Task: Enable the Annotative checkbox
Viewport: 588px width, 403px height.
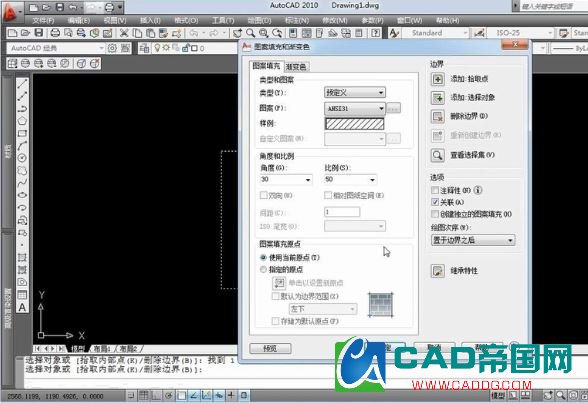Action: coord(435,190)
